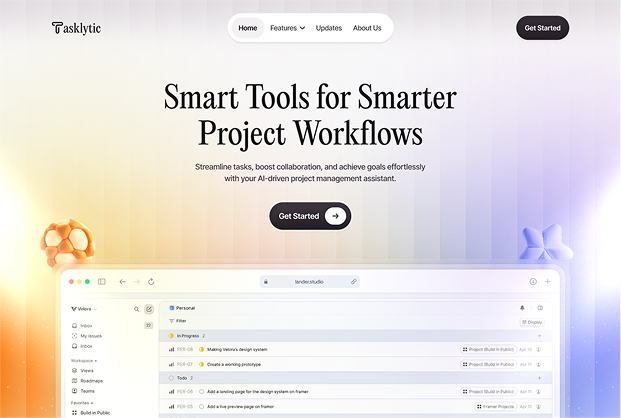Toggle status of PER-08 design system task
This screenshot has width=621, height=418.
point(201,349)
